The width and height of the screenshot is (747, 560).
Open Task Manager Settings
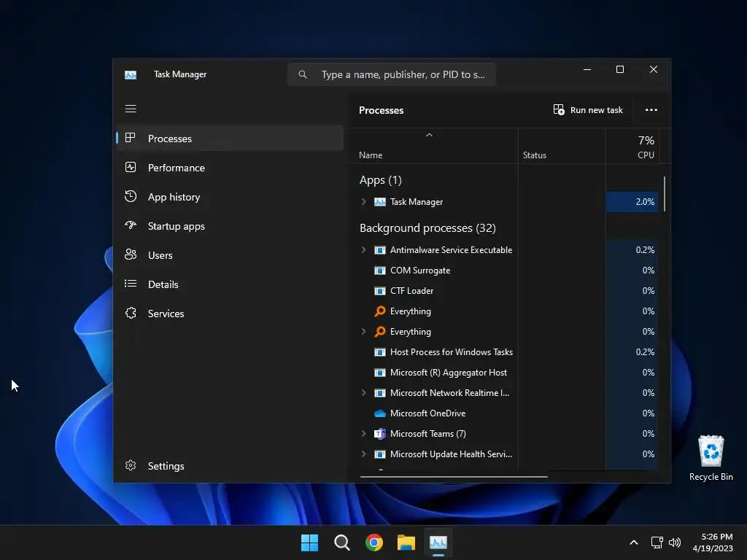click(230, 466)
